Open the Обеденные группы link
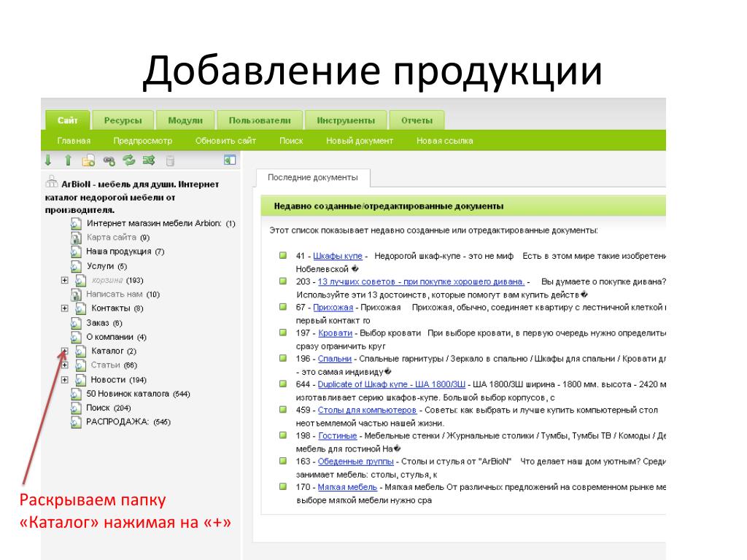747x560 pixels. click(356, 462)
